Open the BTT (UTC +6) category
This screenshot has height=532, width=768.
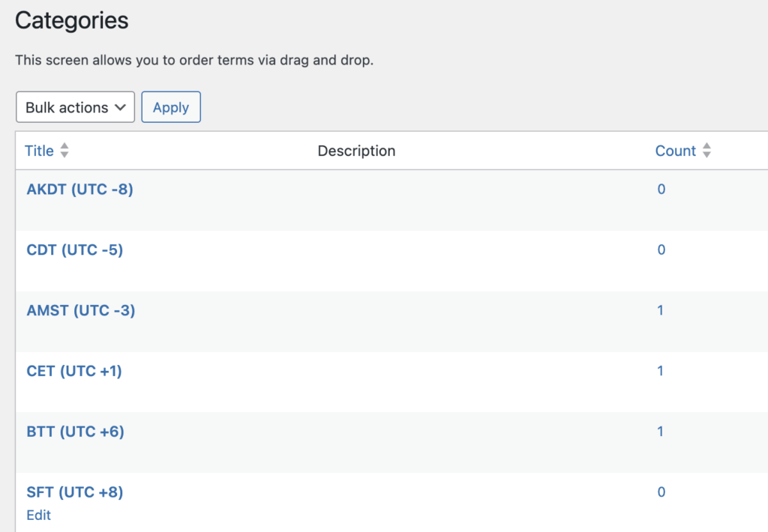tap(74, 431)
